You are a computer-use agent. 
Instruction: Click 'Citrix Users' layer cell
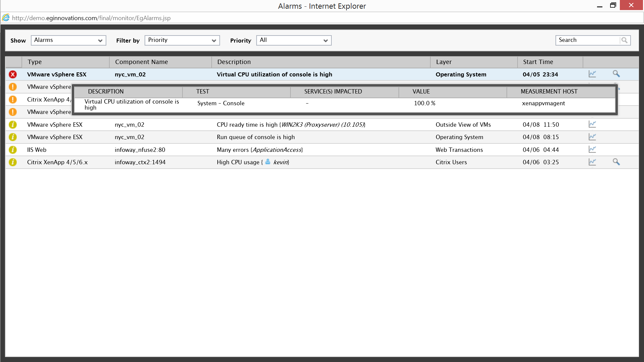coord(451,162)
